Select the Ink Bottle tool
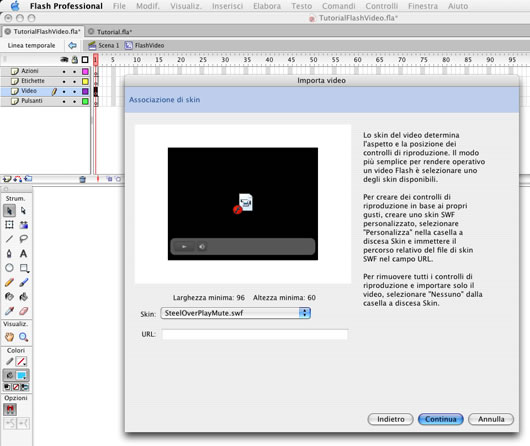The image size is (530, 446). [9, 297]
